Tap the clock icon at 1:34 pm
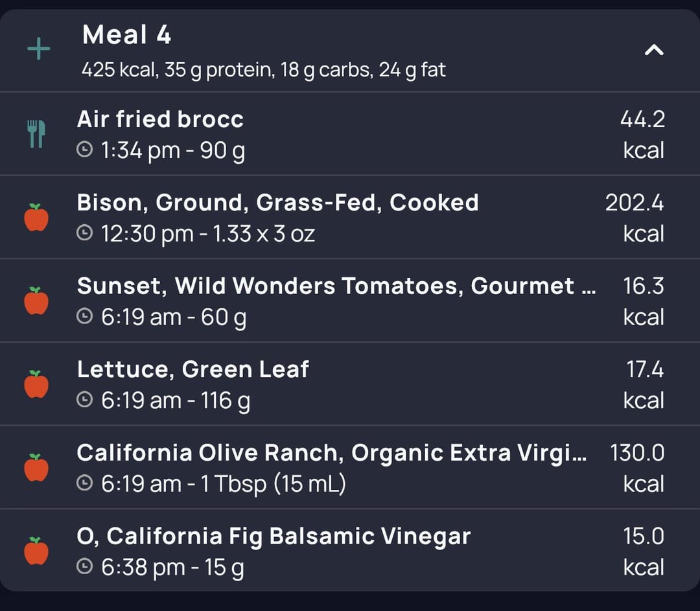 coord(84,149)
